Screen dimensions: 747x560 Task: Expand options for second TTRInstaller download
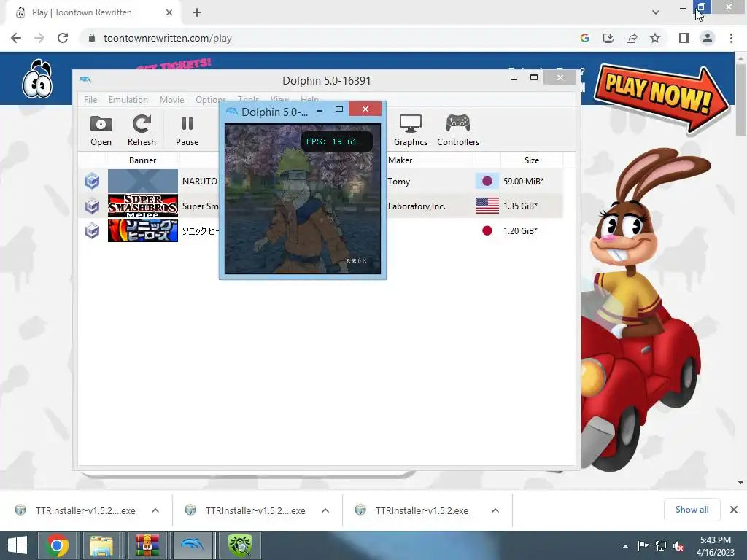tap(325, 510)
